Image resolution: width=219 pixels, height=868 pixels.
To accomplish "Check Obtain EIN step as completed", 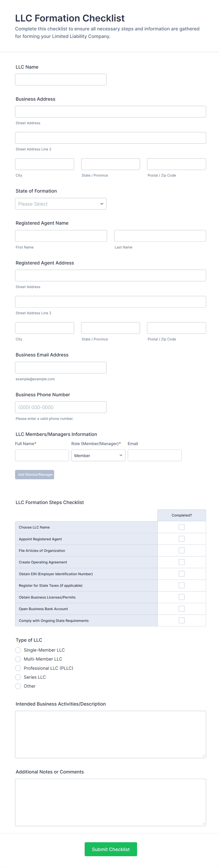I will pyautogui.click(x=181, y=574).
